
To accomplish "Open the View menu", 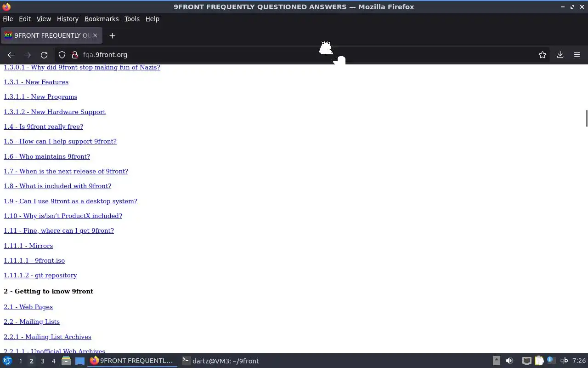I will 44,19.
